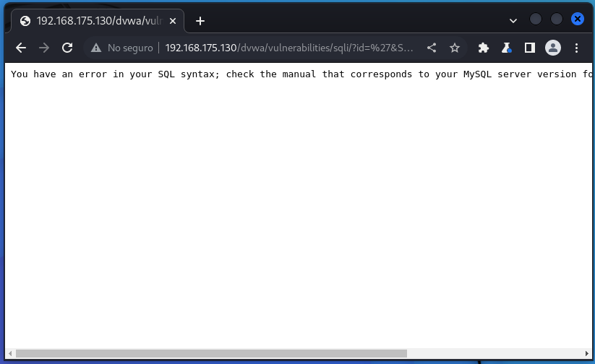Bookmark this page with the star

(455, 48)
